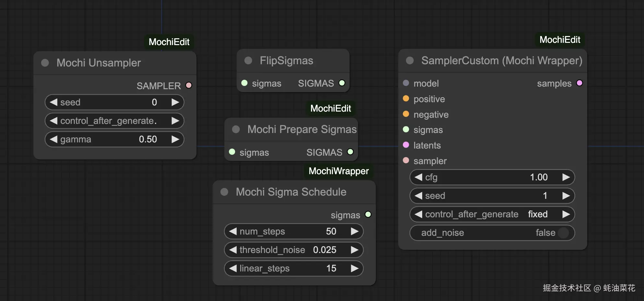Collapse the Mochi Sigma Schedule node dot
The width and height of the screenshot is (644, 301).
[x=224, y=192]
